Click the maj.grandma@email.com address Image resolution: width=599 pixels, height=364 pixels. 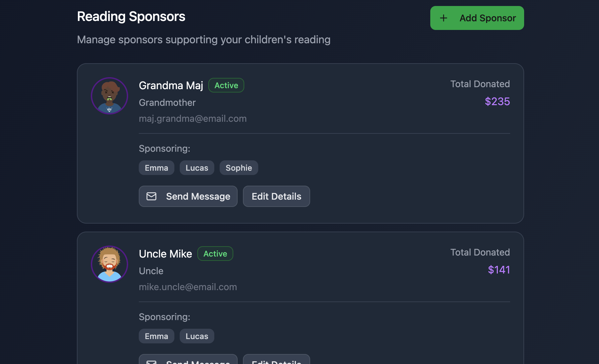(193, 118)
